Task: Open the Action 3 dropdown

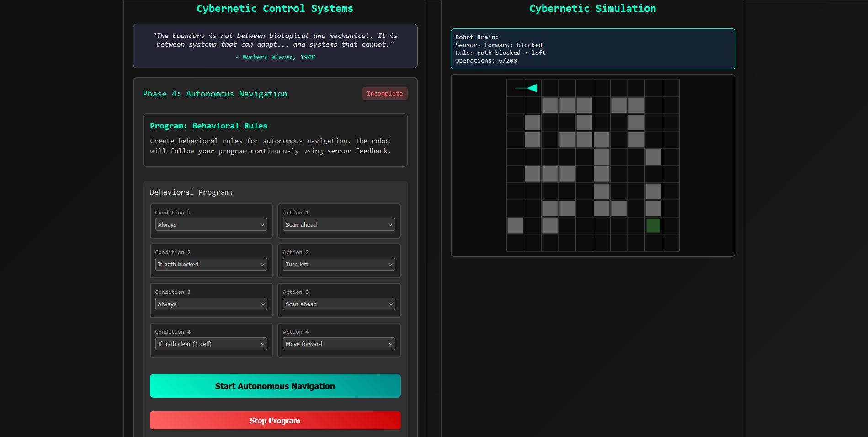Action: [x=339, y=304]
